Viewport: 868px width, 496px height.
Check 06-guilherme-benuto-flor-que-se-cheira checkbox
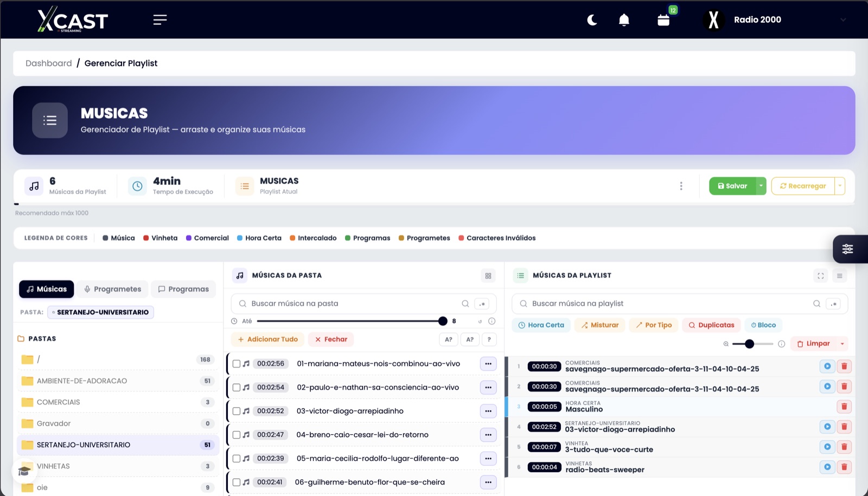(x=237, y=482)
